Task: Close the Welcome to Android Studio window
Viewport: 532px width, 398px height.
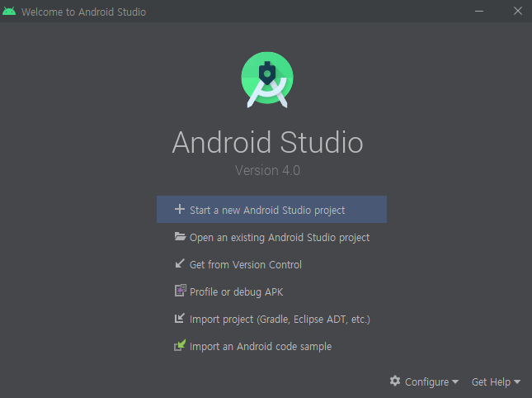Action: (x=518, y=12)
